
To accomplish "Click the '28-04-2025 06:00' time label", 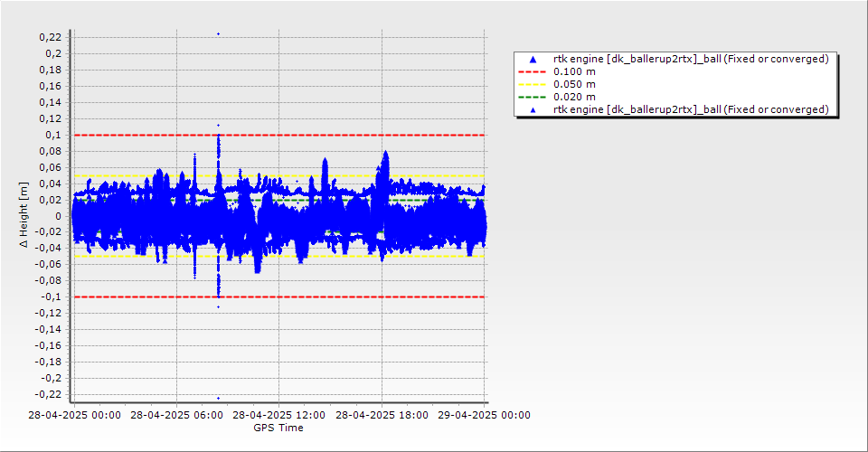I will (176, 415).
